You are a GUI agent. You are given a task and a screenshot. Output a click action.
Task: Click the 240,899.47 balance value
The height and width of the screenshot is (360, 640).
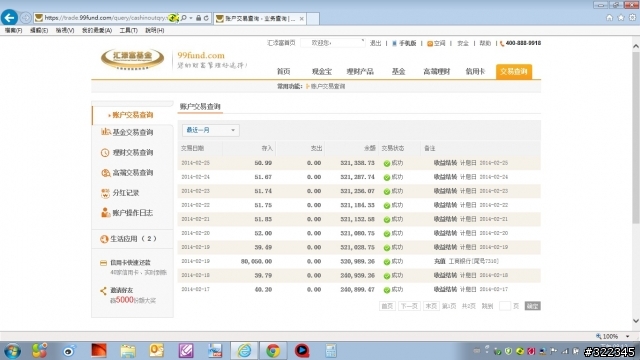pos(357,289)
